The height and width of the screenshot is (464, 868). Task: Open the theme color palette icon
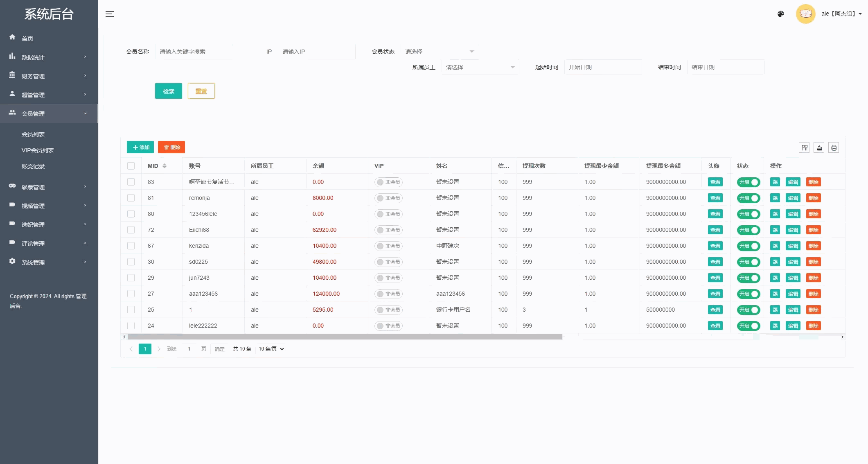781,14
